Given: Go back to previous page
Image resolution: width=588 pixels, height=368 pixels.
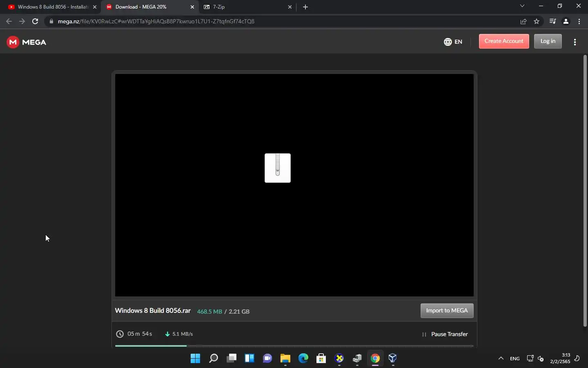Looking at the screenshot, I should (x=9, y=21).
